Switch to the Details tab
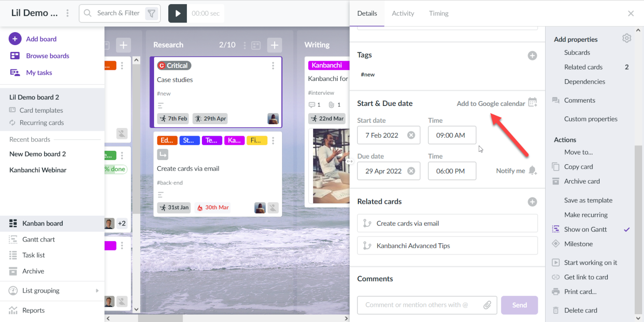The image size is (644, 322). [367, 13]
